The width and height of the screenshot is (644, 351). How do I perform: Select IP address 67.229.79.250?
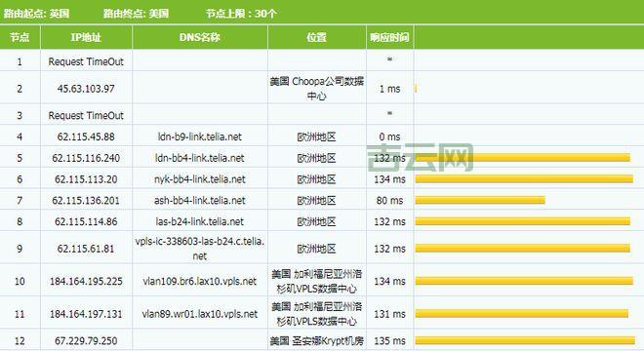tap(86, 340)
